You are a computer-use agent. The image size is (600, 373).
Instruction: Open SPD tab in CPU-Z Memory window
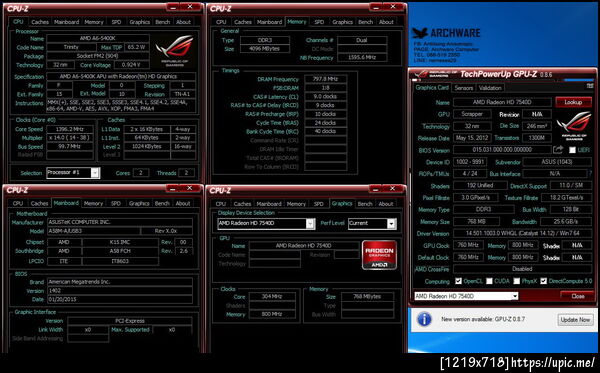[x=319, y=22]
